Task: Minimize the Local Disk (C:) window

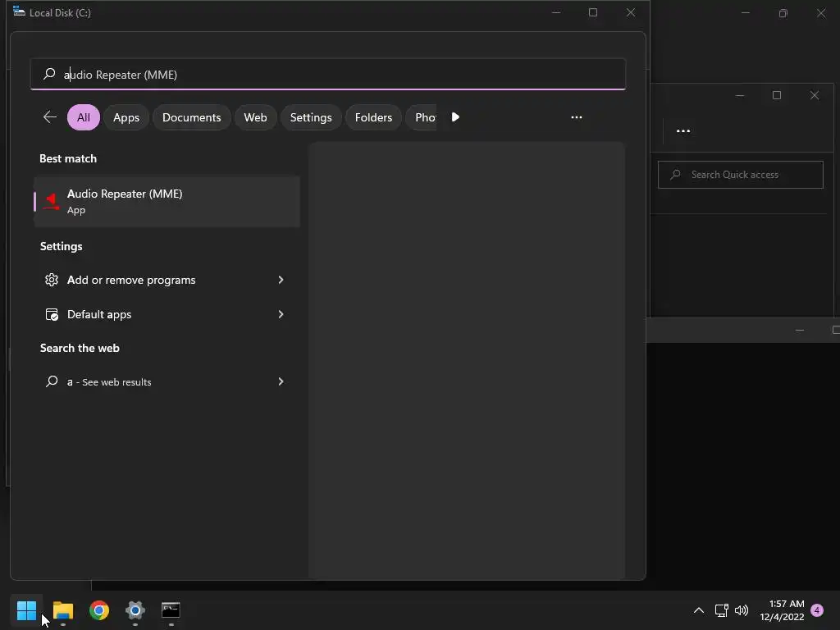Action: 556,12
